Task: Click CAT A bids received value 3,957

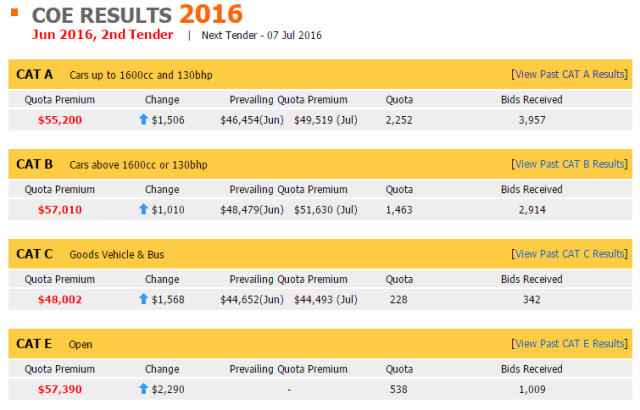Action: [531, 120]
